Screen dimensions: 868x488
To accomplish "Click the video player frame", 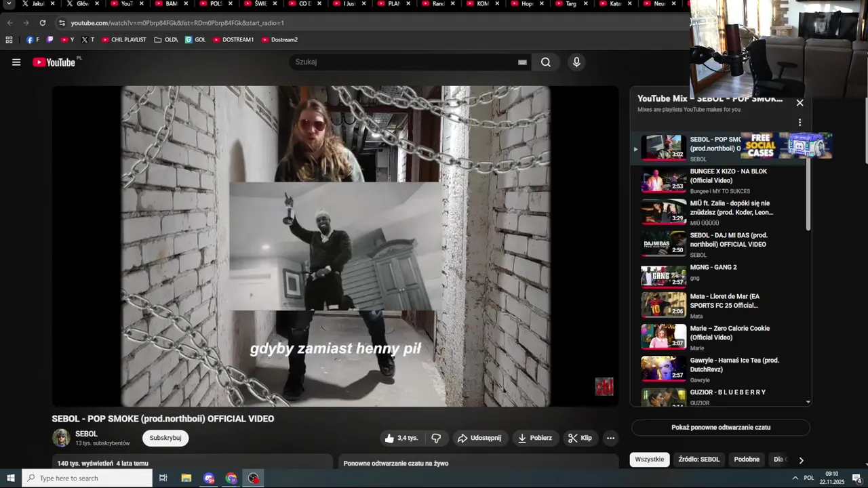I will [336, 246].
